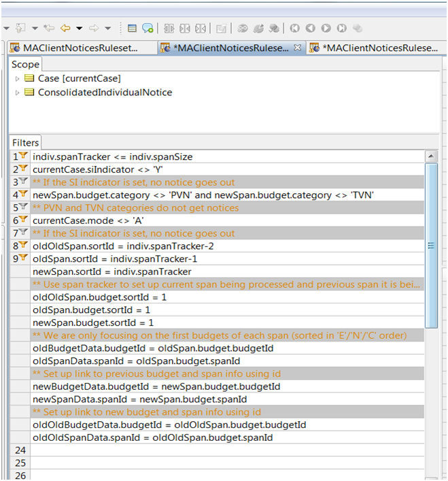
Task: Click the third link-style icon in the toolbar
Action: [x=274, y=29]
